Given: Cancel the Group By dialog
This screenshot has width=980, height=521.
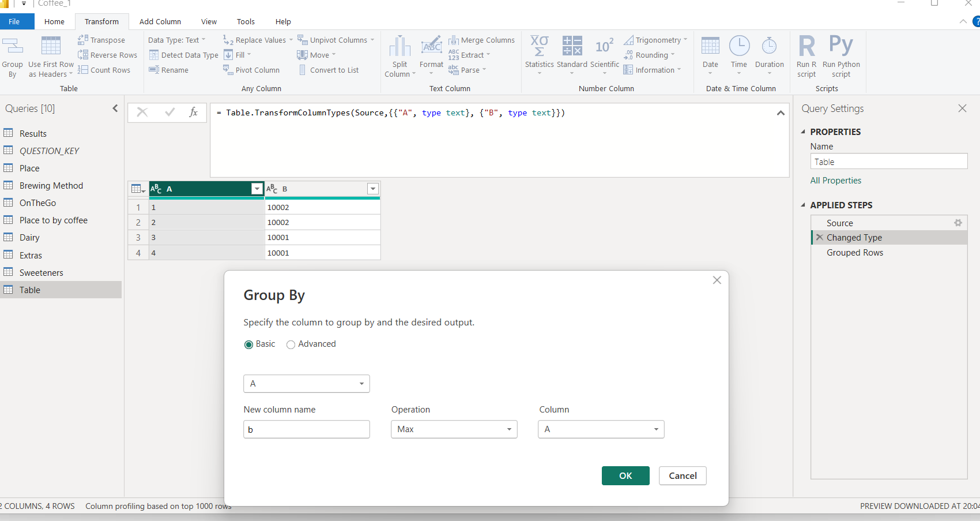Looking at the screenshot, I should [x=683, y=475].
